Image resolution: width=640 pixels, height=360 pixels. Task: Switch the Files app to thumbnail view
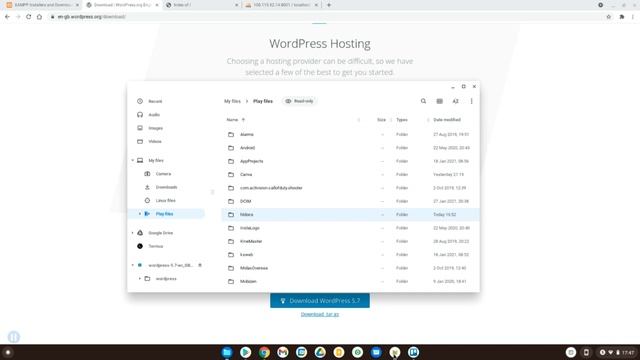pos(440,101)
